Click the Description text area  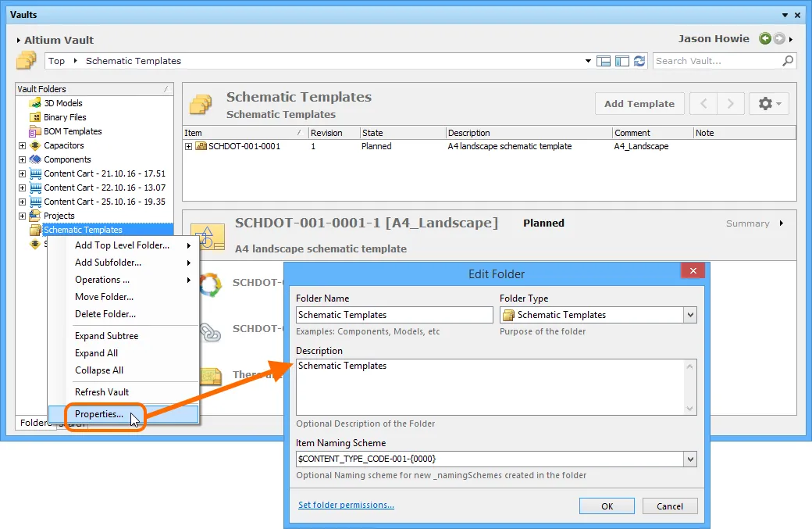[x=490, y=387]
